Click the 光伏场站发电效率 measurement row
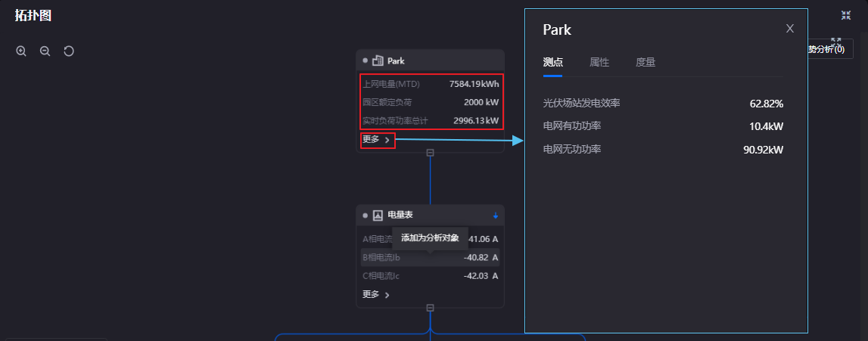 pos(662,104)
